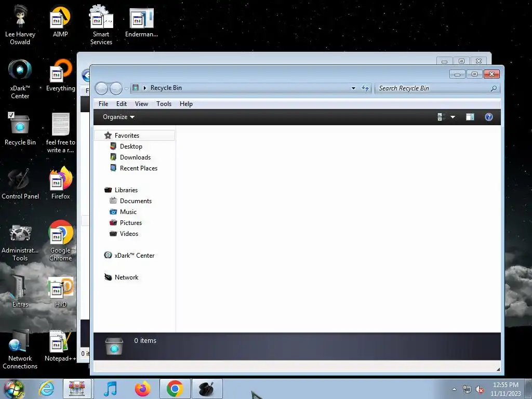Screen dimensions: 532x399
Task: Open the Videos library
Action: point(129,233)
